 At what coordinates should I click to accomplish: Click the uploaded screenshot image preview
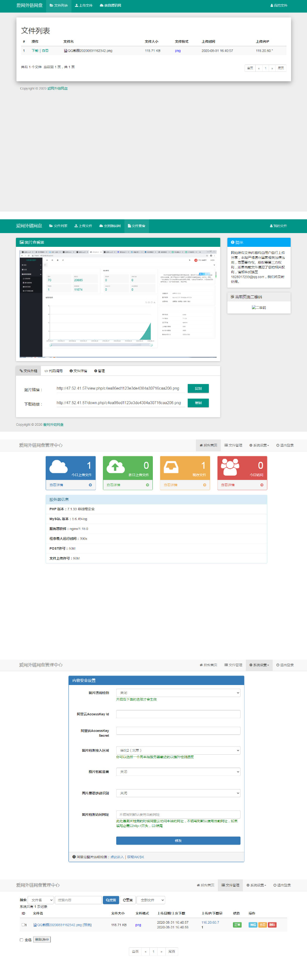coord(118,303)
